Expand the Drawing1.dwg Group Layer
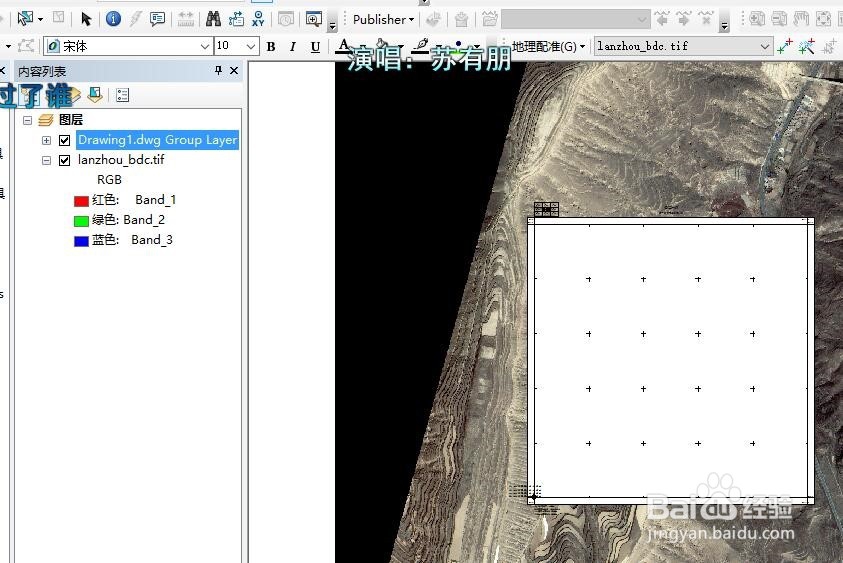 pos(46,140)
